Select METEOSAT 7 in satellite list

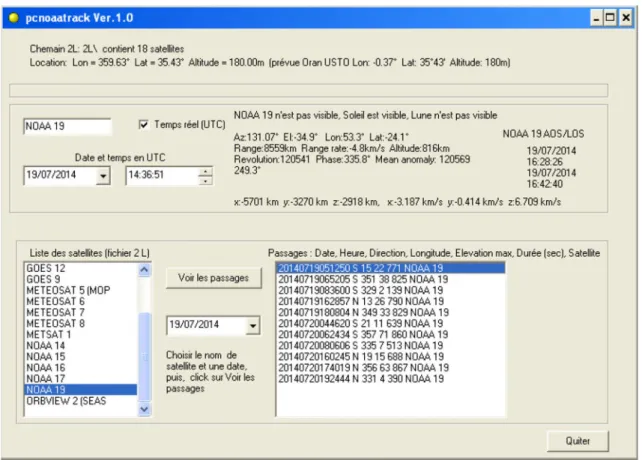pos(81,313)
